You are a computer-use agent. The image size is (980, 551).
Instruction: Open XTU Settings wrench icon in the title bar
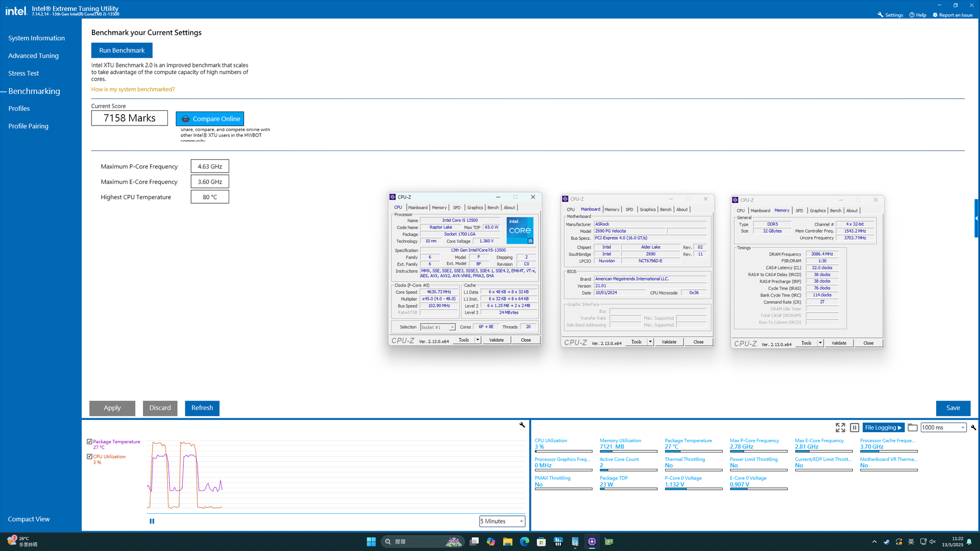coord(880,15)
